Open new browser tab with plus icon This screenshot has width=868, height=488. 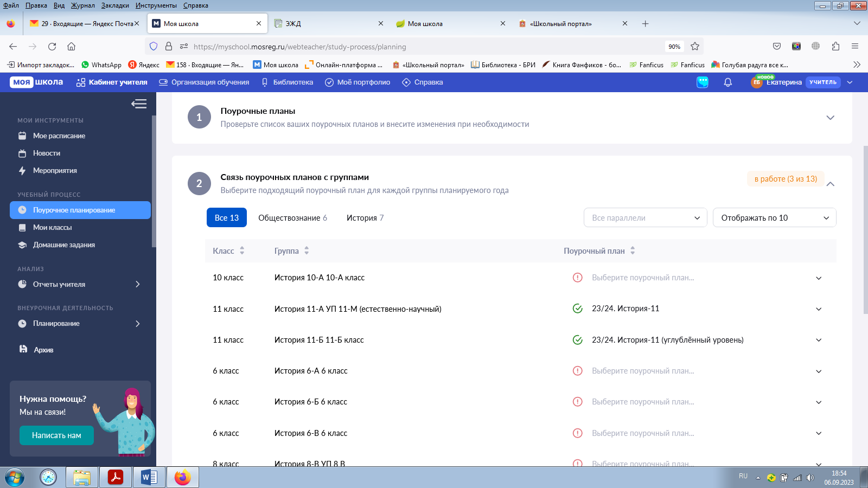[x=645, y=24]
